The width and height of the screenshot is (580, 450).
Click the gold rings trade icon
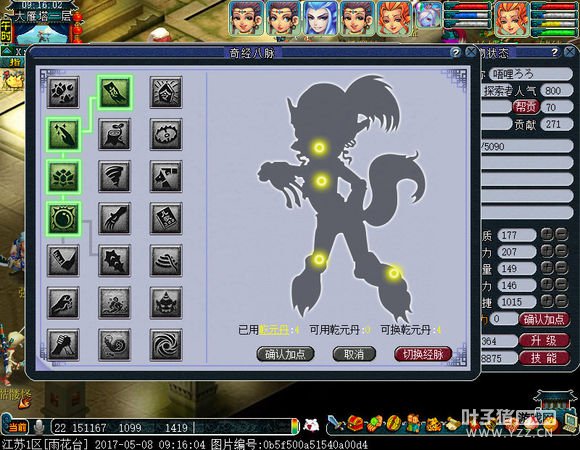tap(394, 424)
